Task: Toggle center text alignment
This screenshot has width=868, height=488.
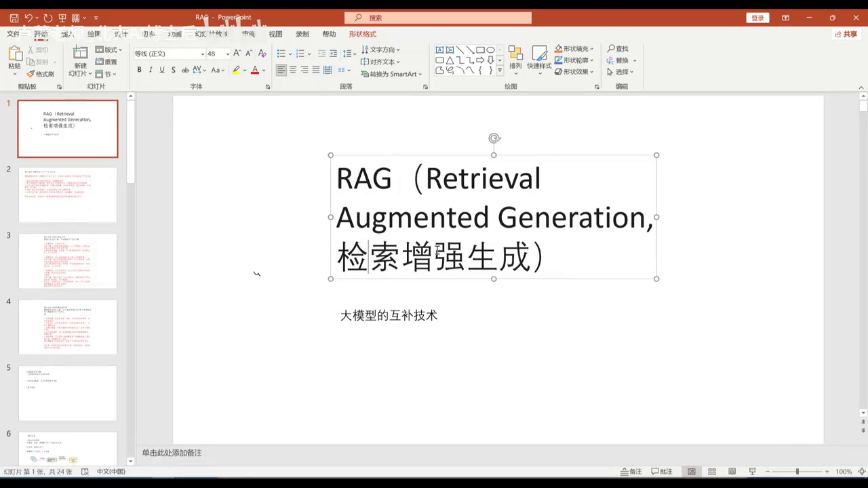Action: click(293, 70)
